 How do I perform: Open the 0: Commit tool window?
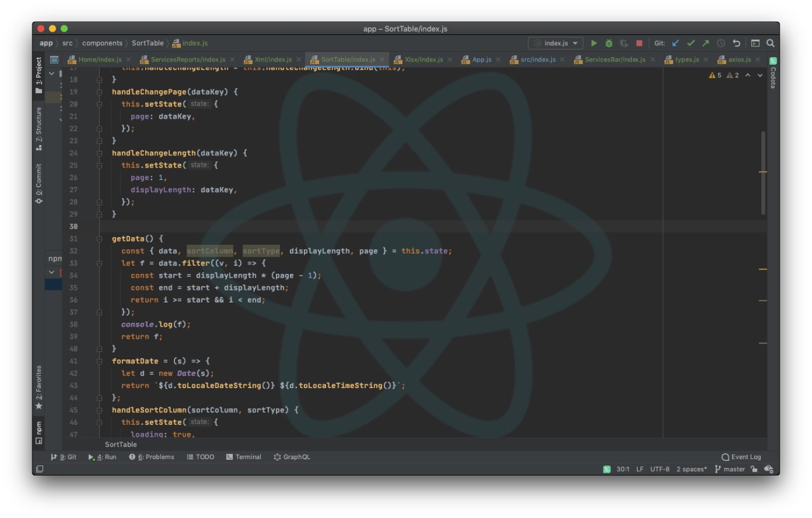39,184
